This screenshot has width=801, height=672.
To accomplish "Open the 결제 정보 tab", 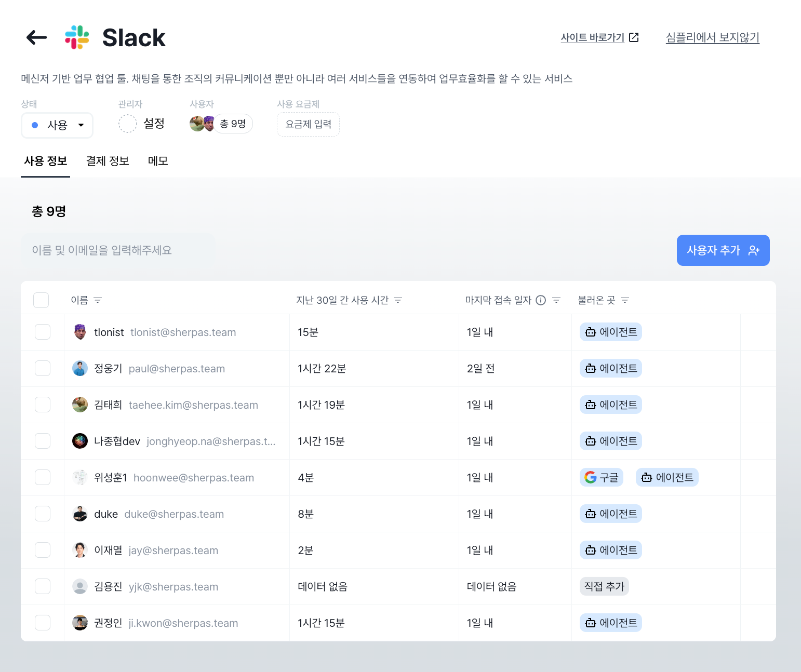I will [108, 161].
